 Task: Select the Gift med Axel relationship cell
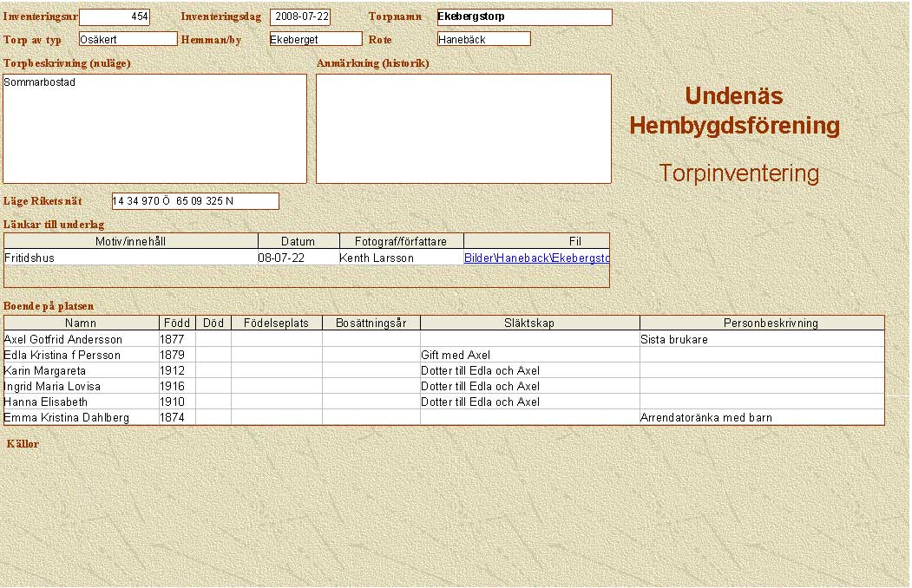[x=529, y=355]
